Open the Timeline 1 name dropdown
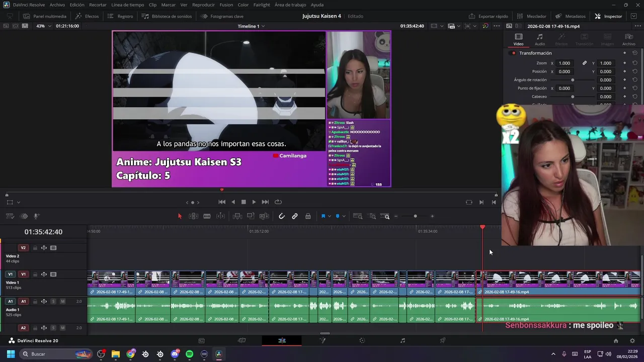Image resolution: width=644 pixels, height=362 pixels. [x=251, y=26]
